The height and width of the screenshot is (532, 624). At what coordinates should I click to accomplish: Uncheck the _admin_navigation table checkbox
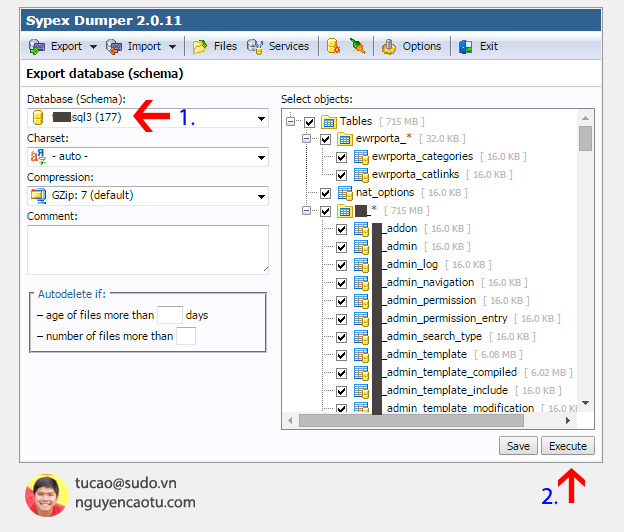[341, 283]
